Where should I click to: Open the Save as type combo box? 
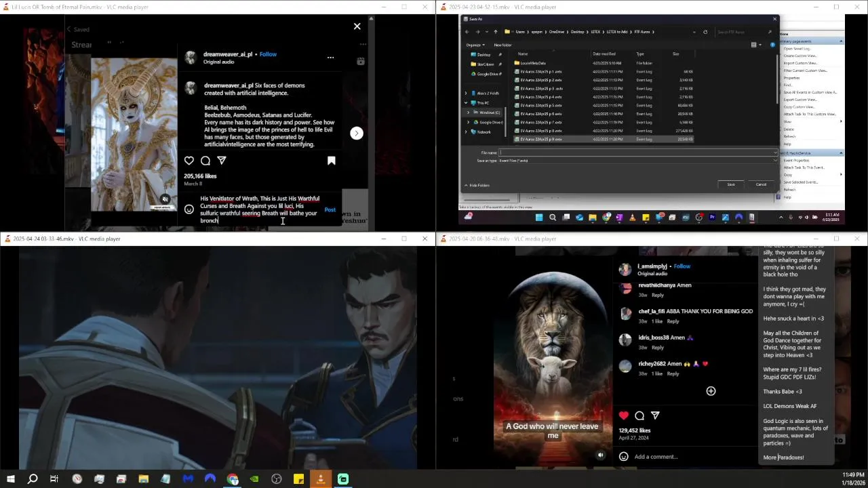pos(637,161)
